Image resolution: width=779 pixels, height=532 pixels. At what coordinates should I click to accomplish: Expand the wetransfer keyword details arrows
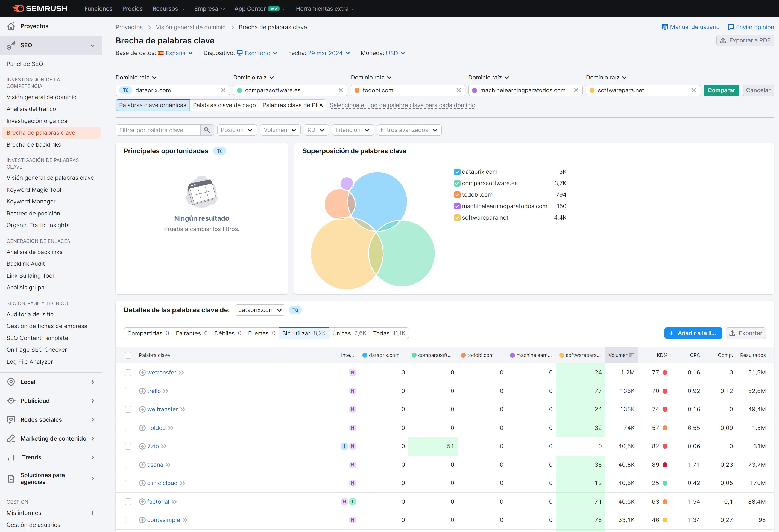pos(181,372)
